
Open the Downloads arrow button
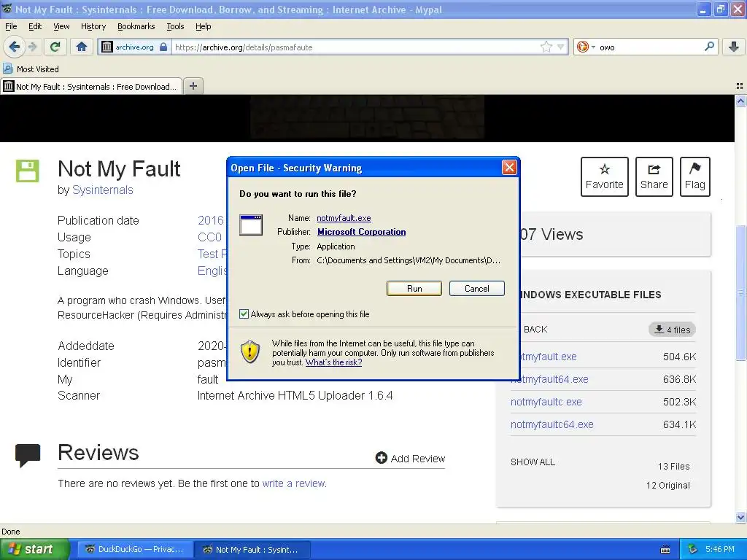coord(734,47)
